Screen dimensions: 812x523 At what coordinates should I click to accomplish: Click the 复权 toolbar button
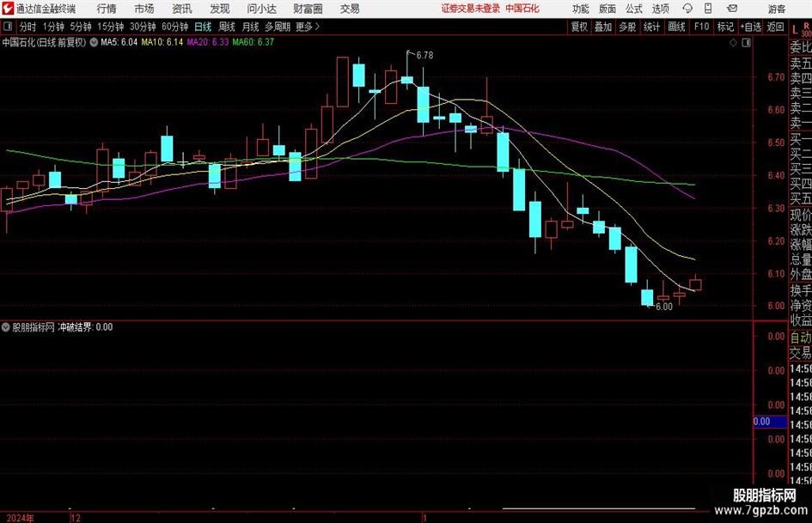tap(579, 27)
